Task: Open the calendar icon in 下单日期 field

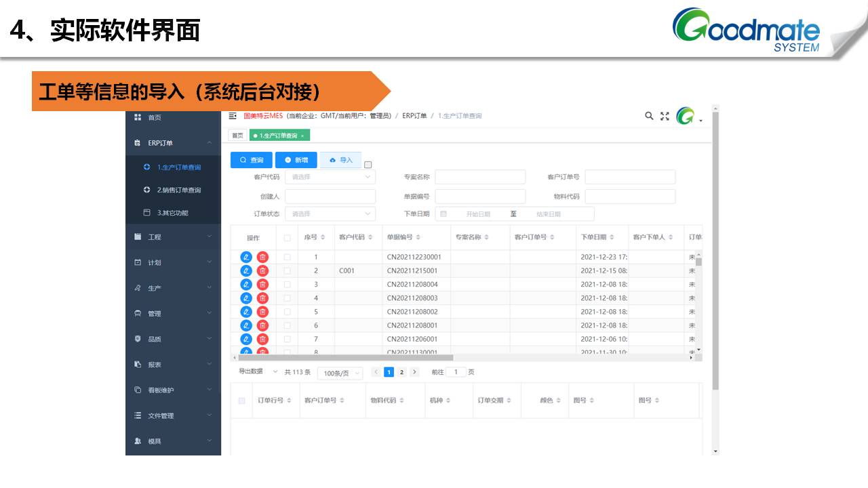Action: (443, 214)
